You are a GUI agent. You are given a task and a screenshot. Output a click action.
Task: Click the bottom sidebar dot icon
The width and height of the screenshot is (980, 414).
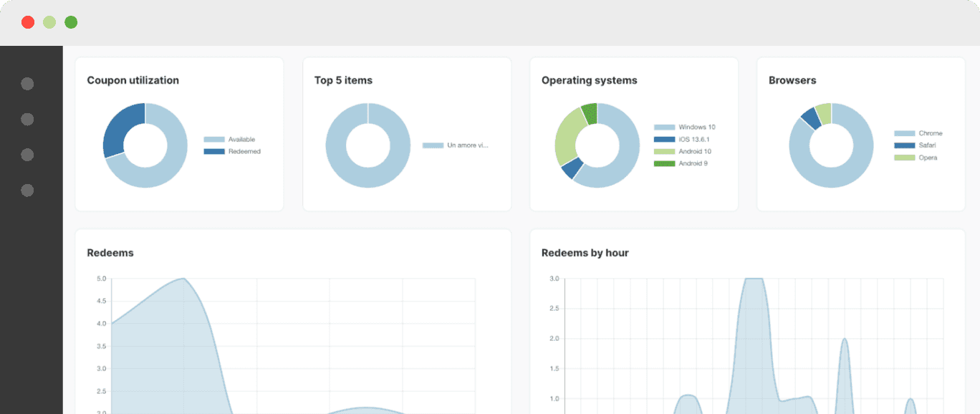tap(27, 191)
